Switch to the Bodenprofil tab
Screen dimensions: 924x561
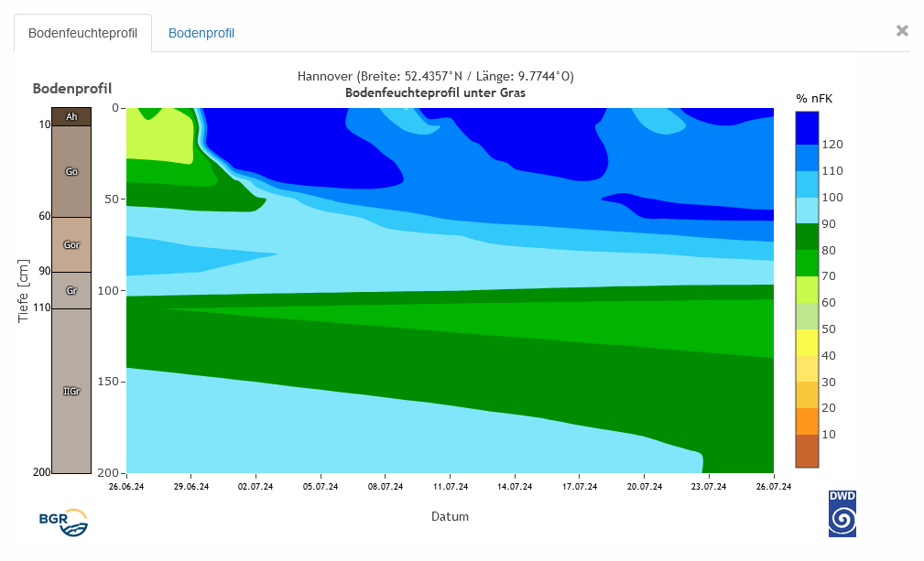[201, 33]
